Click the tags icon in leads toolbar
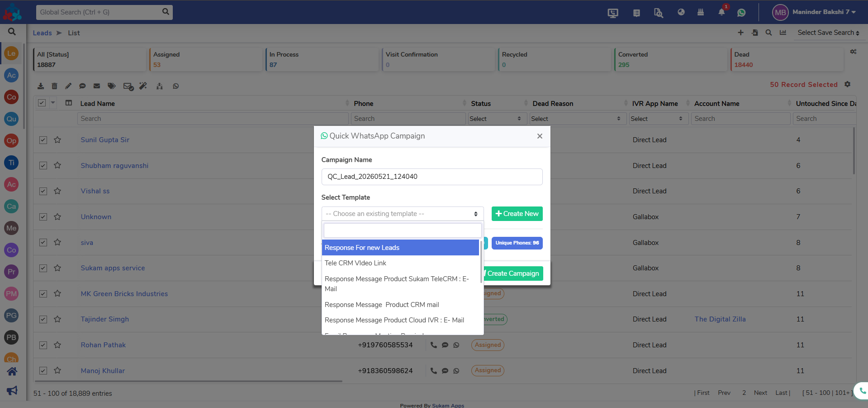The height and width of the screenshot is (408, 868). pyautogui.click(x=112, y=86)
